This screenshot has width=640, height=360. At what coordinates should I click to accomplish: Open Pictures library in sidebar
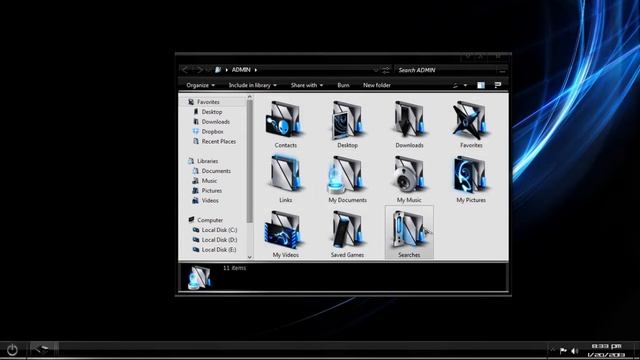[207, 191]
